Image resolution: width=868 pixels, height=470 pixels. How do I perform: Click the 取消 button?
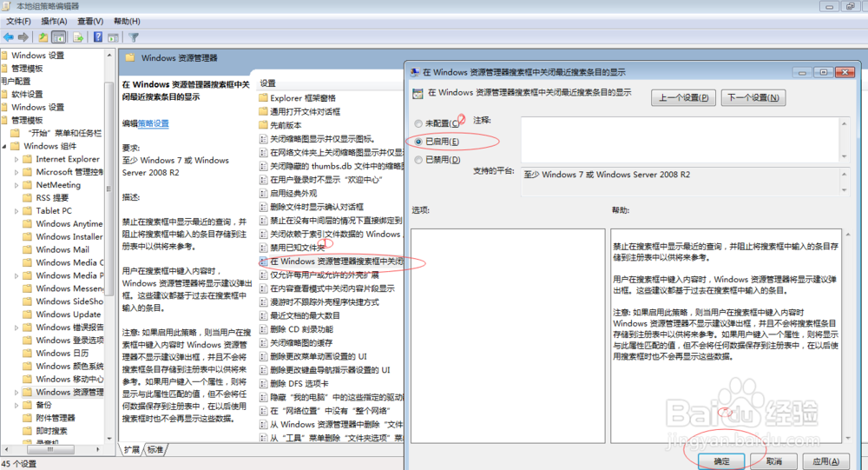[x=774, y=461]
